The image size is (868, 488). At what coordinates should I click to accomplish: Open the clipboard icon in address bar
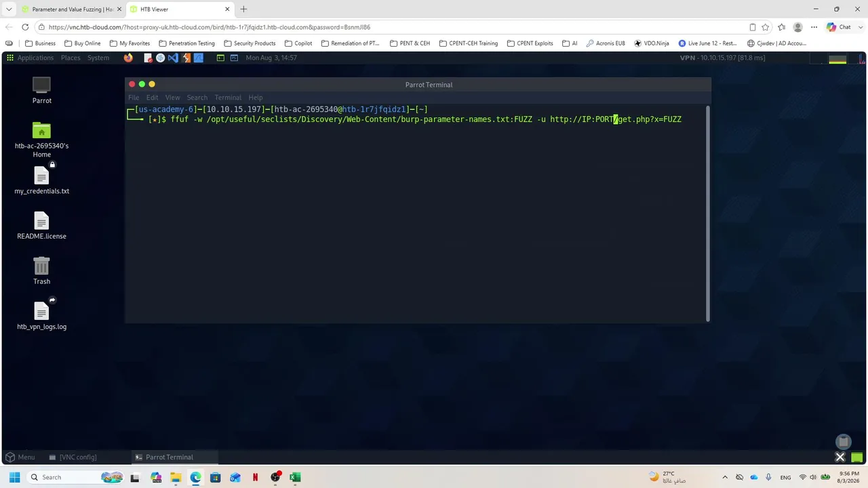tap(753, 27)
